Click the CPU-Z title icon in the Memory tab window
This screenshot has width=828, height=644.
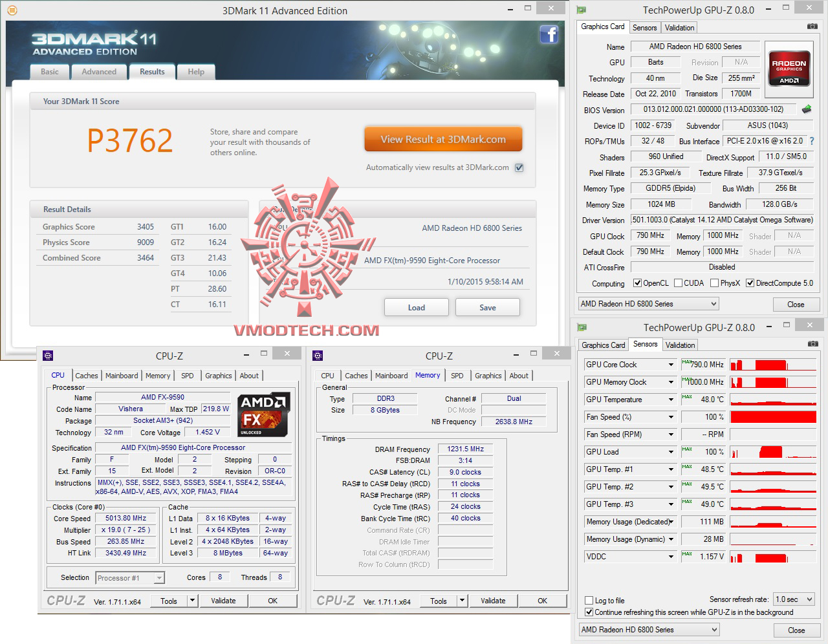[317, 356]
